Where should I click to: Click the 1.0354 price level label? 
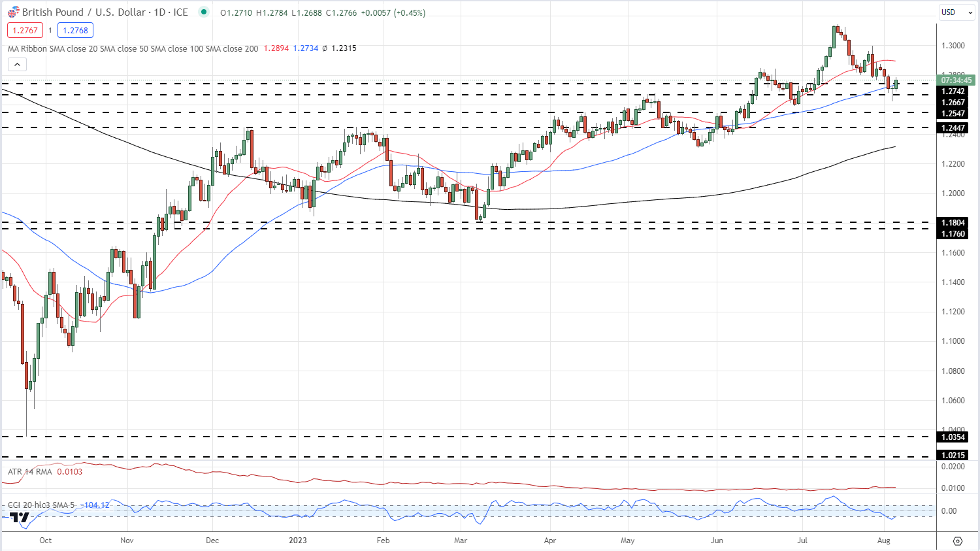(953, 437)
